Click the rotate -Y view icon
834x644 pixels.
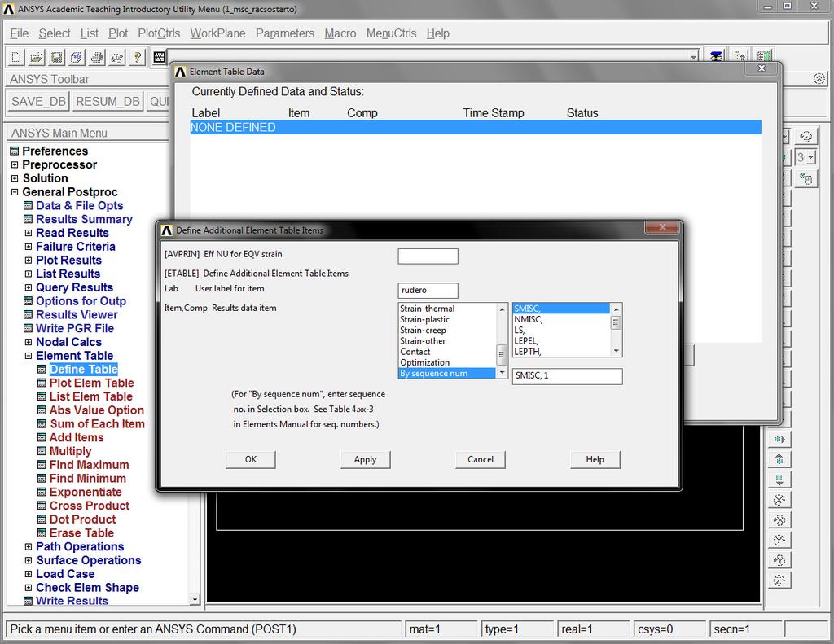tap(779, 560)
